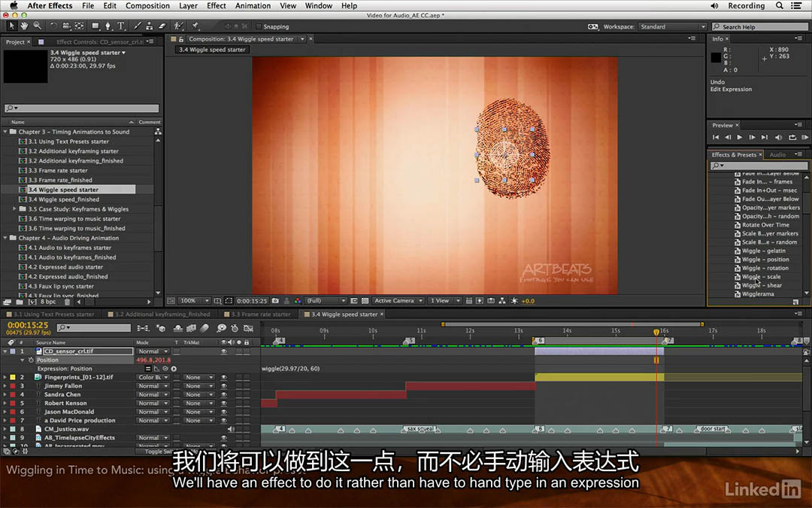
Task: Hide the CD_sensor_crl.tif layer
Action: point(224,351)
